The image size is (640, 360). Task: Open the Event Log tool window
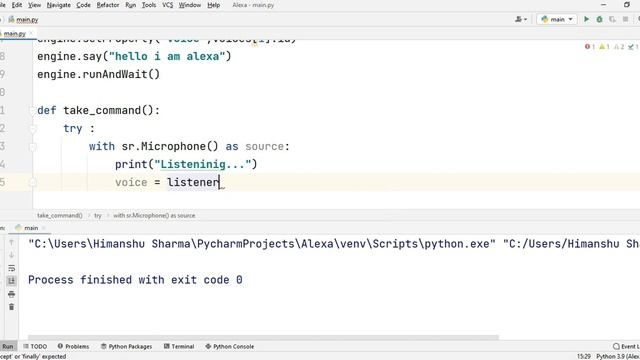coord(626,346)
